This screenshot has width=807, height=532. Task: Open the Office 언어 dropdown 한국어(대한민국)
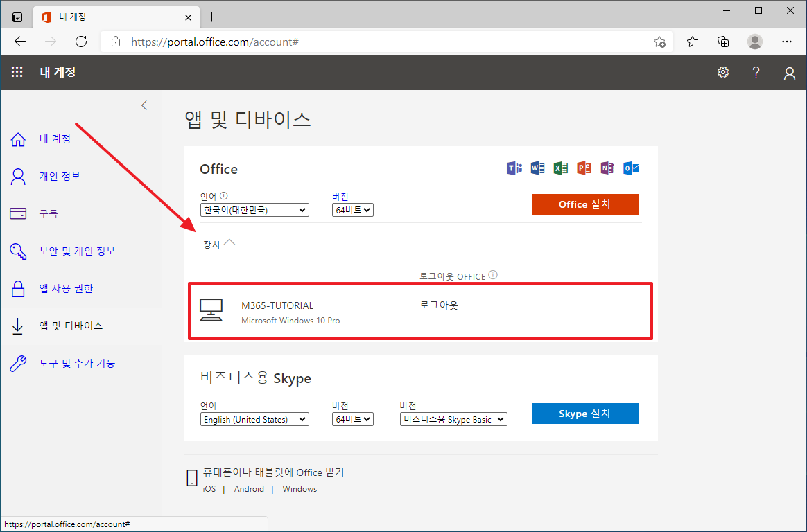pyautogui.click(x=254, y=210)
